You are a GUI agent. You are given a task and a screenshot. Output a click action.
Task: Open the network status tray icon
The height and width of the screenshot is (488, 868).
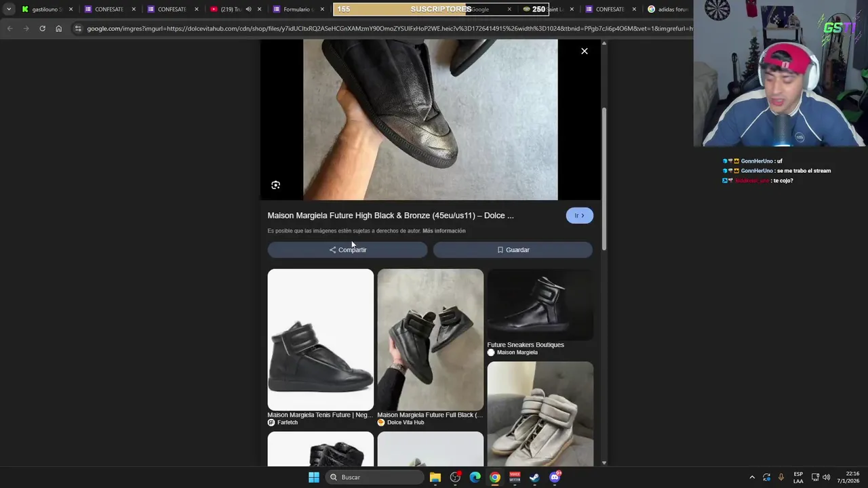815,477
